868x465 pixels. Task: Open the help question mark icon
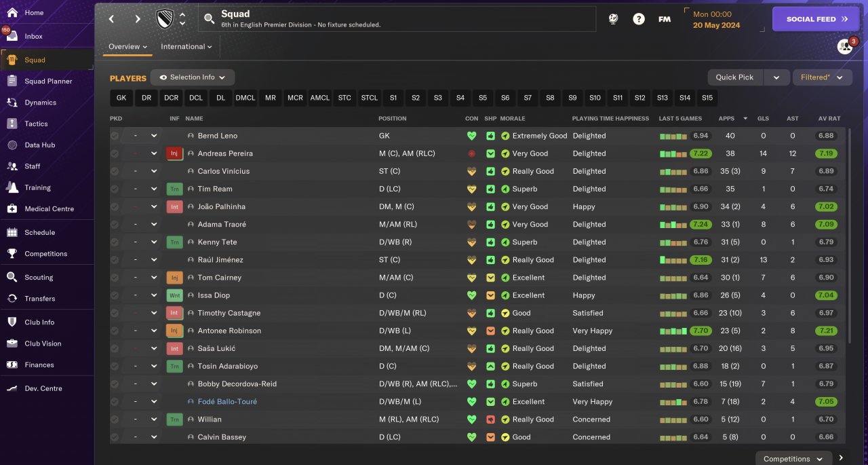pos(639,19)
